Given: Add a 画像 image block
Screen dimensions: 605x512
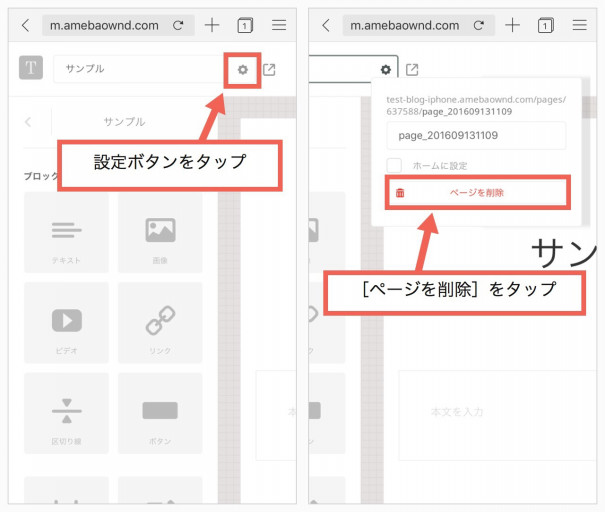Looking at the screenshot, I should [160, 233].
